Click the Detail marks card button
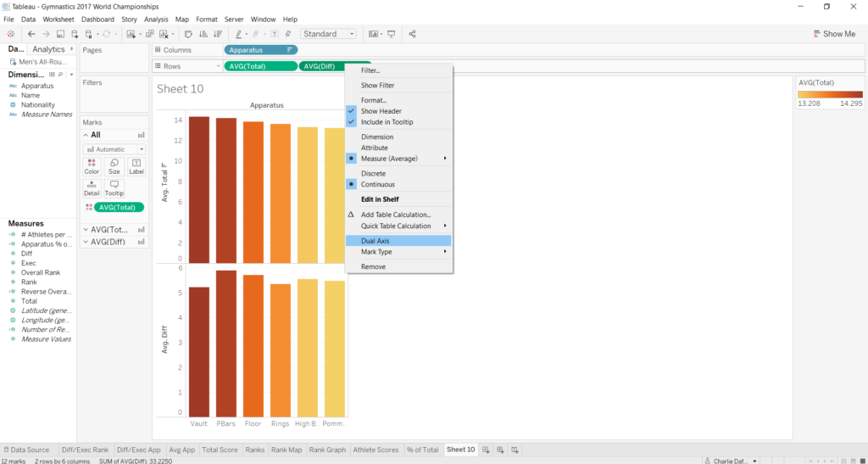 pos(92,187)
